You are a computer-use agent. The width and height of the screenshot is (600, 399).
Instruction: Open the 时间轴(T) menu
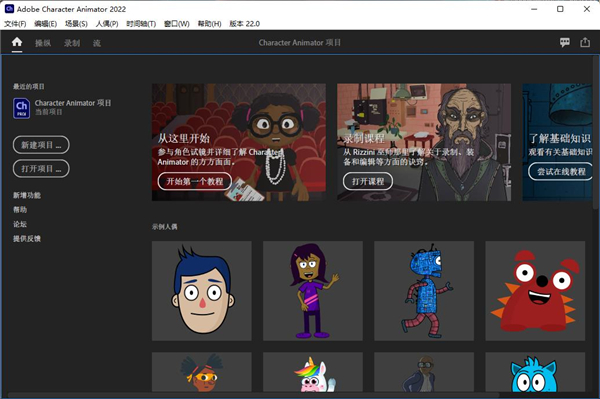141,24
